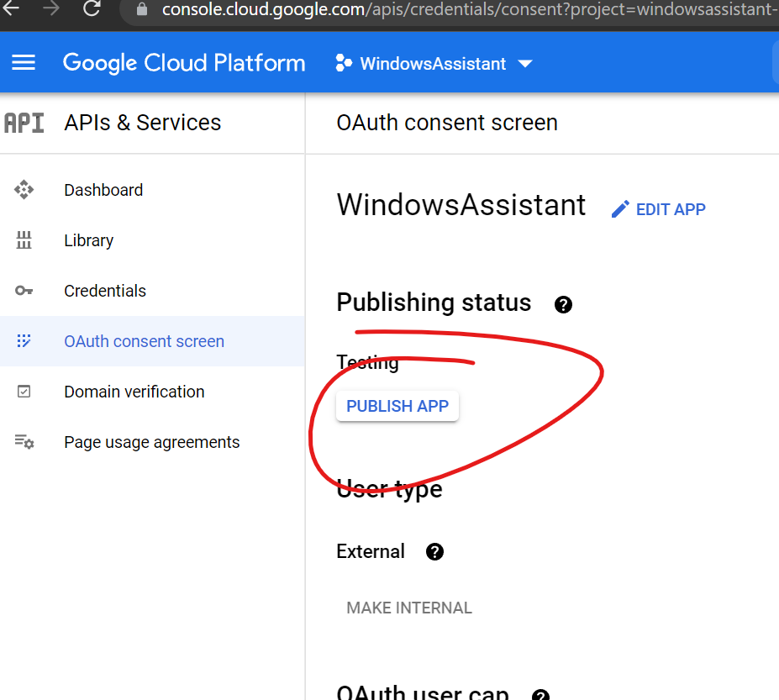
Task: Reload the page with the browser refresh icon
Action: [92, 8]
